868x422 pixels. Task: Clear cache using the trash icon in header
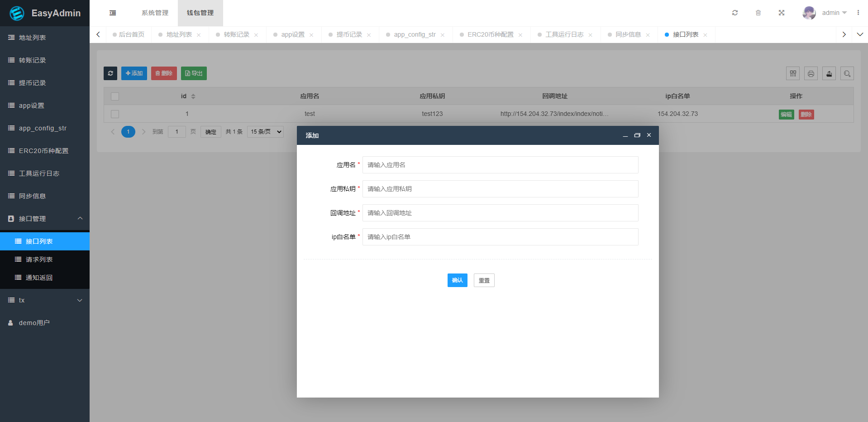click(758, 13)
